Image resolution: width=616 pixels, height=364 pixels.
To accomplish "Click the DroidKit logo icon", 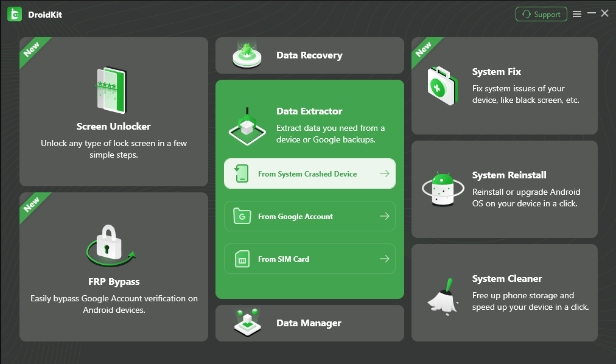I will pyautogui.click(x=15, y=14).
